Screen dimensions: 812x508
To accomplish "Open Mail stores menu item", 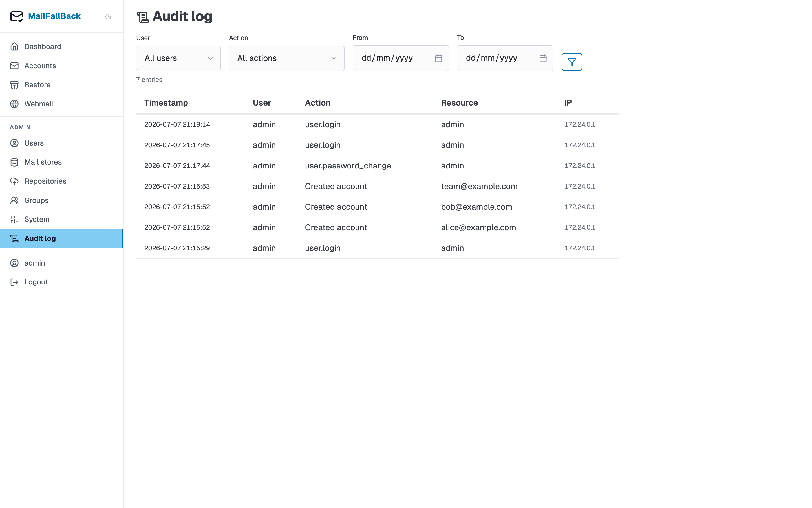I will point(62,162).
